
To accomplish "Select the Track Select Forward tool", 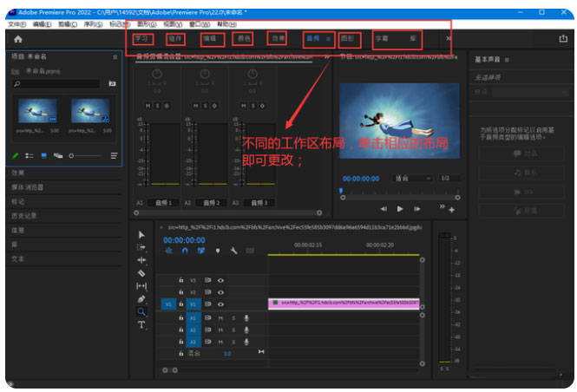I will pyautogui.click(x=141, y=247).
